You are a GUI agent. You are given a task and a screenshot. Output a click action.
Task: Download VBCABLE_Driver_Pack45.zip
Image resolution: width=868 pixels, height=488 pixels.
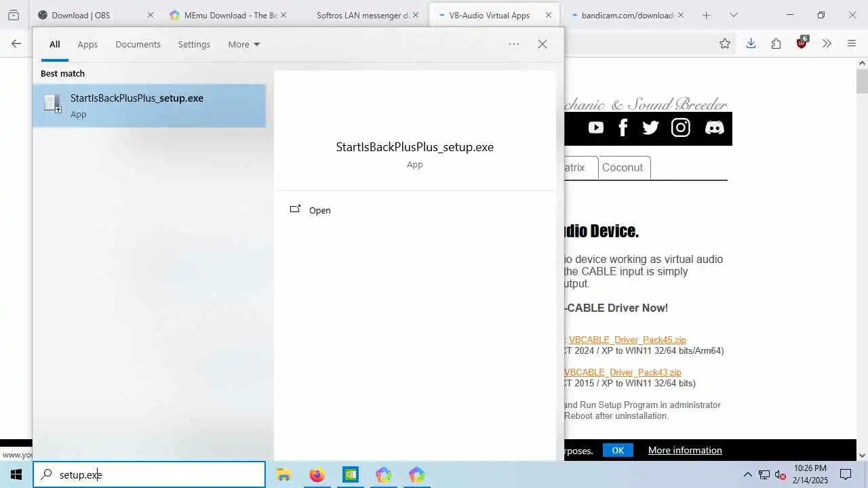tap(627, 340)
